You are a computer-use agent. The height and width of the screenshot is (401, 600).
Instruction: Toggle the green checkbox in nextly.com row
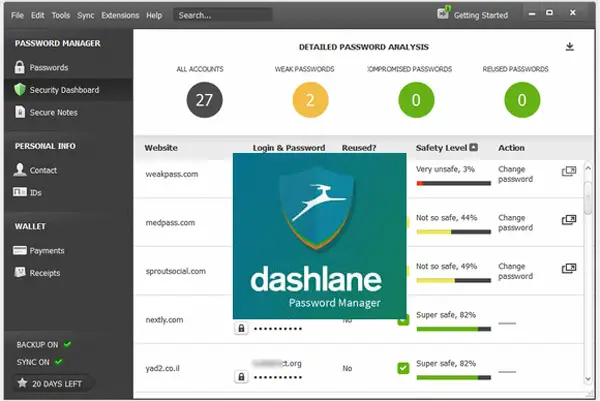403,320
